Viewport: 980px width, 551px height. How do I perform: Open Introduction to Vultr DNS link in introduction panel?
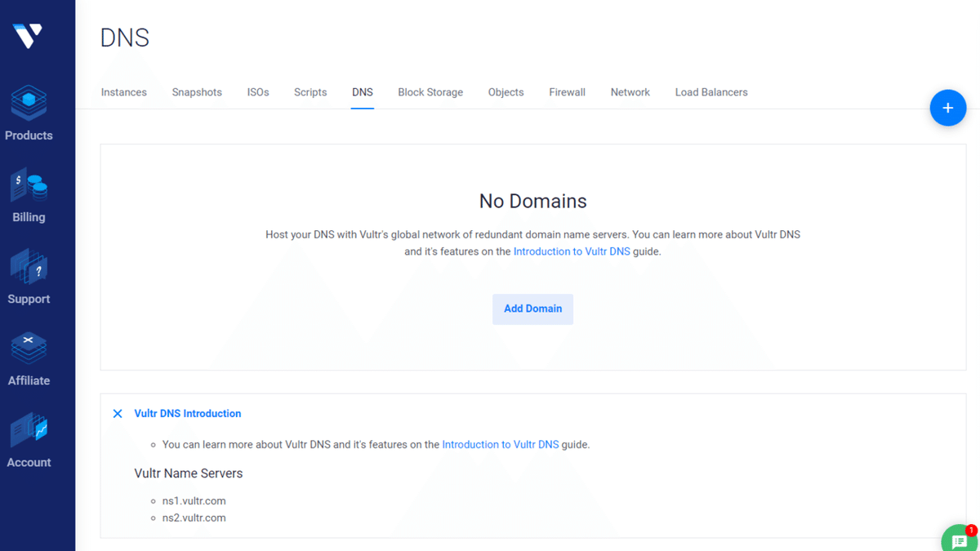[x=501, y=445]
